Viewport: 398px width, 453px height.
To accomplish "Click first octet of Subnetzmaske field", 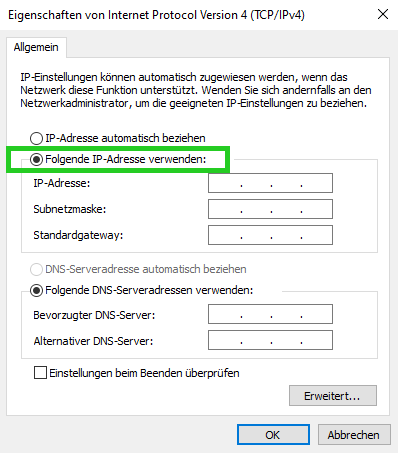I will point(224,209).
